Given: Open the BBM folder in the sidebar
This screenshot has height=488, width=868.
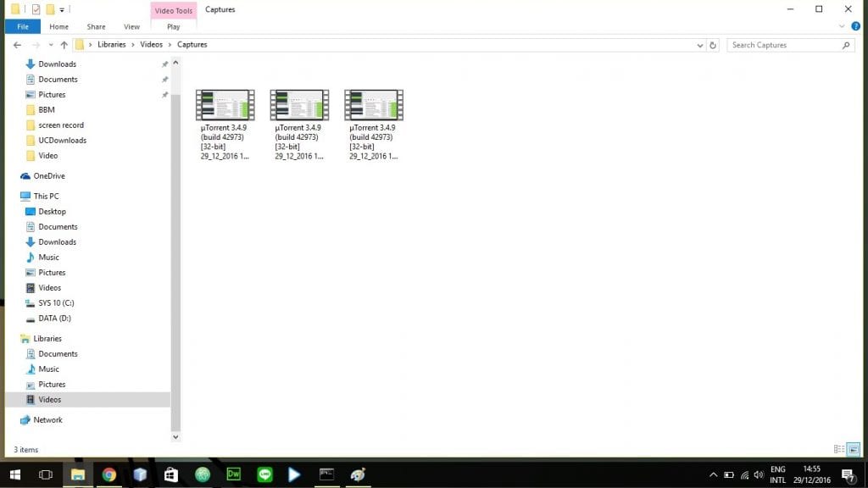Looking at the screenshot, I should pyautogui.click(x=47, y=110).
